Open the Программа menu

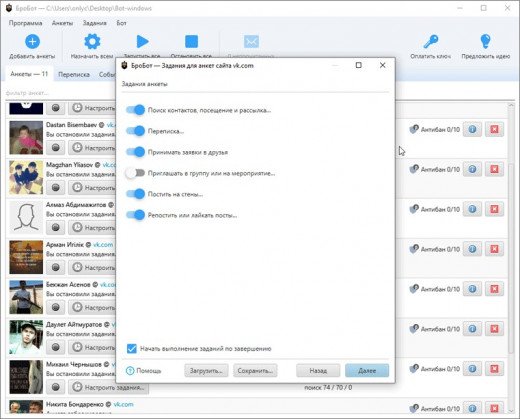point(25,23)
